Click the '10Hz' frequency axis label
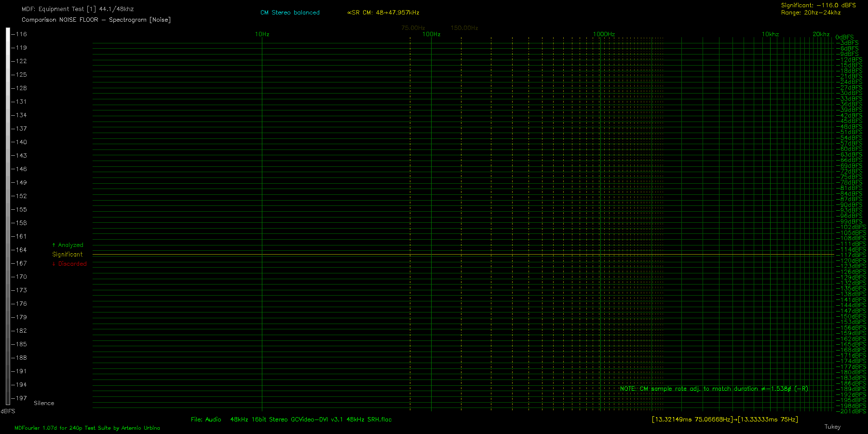This screenshot has width=868, height=434. [x=262, y=34]
